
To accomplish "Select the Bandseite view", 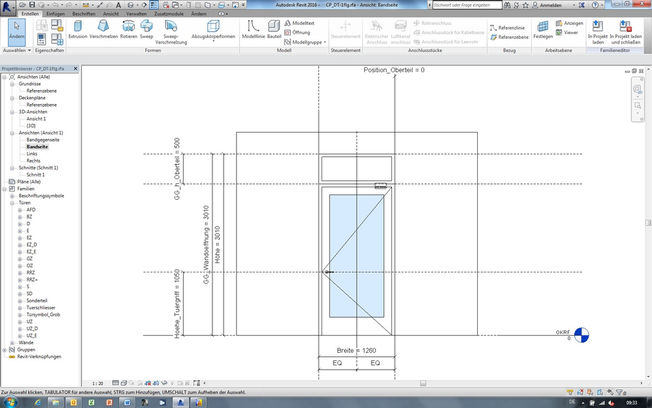I will [37, 147].
